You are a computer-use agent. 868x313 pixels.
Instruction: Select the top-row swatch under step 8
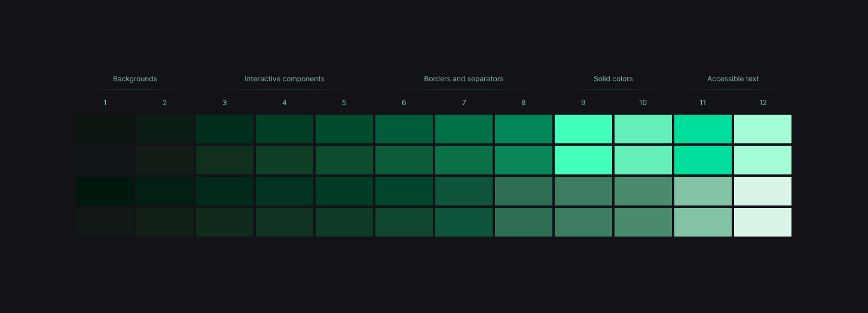click(x=524, y=129)
